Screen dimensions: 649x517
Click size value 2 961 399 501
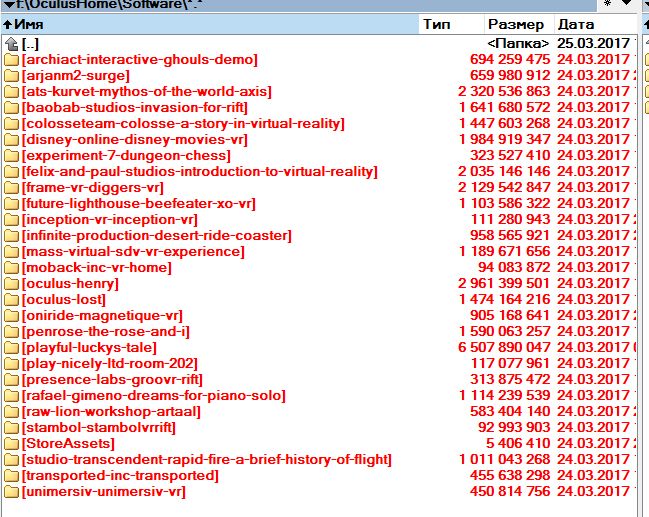[504, 284]
